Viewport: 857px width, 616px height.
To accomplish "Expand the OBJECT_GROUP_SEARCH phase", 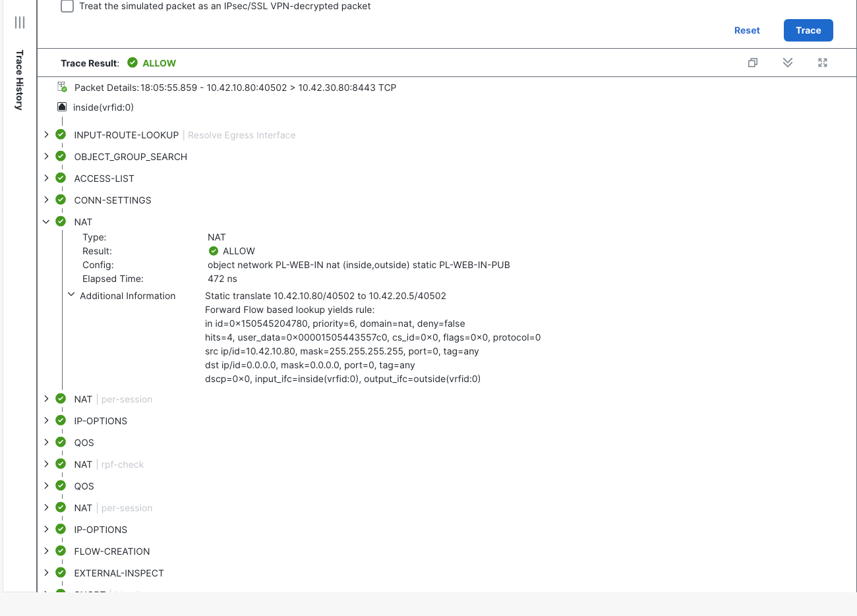I will pos(46,156).
